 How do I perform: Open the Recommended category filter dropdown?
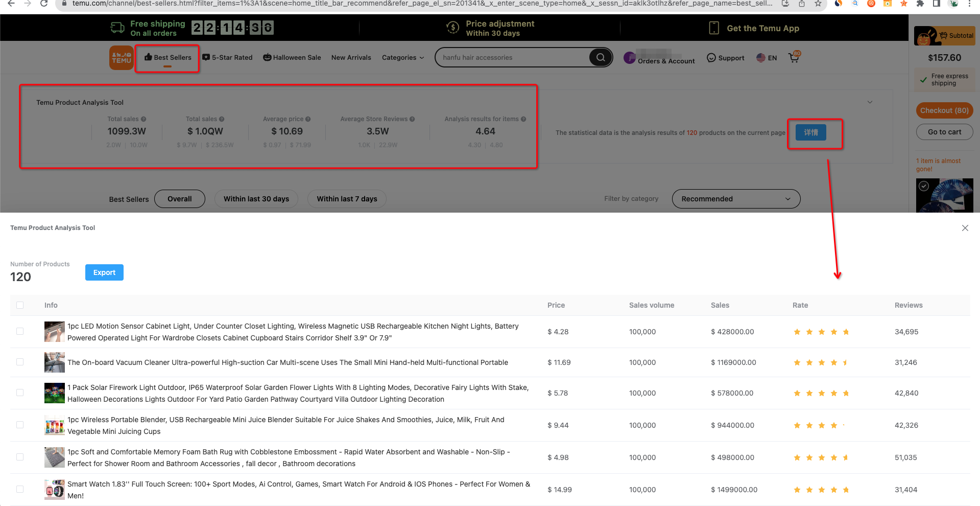(736, 199)
